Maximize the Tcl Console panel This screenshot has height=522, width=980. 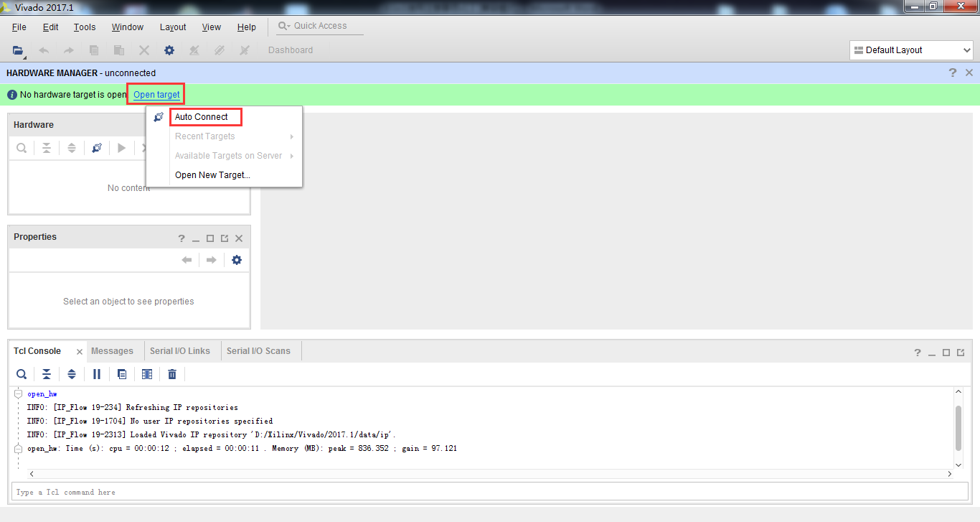[946, 353]
